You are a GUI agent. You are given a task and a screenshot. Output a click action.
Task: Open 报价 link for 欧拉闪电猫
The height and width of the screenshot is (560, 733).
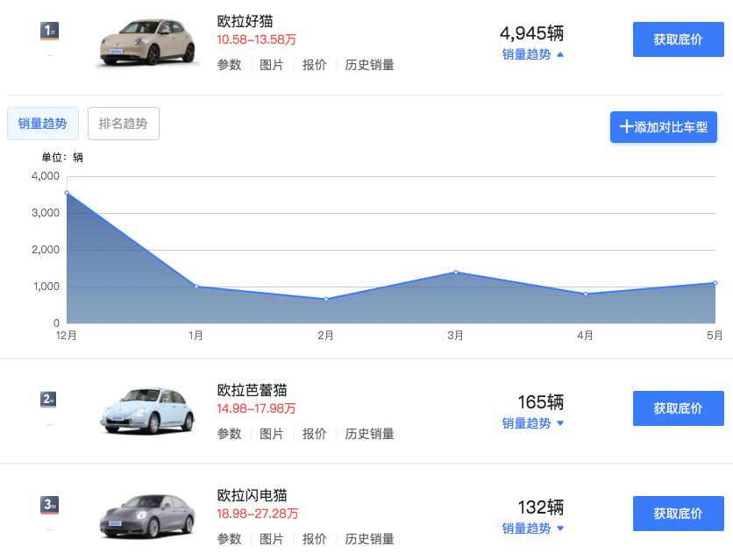pos(314,539)
